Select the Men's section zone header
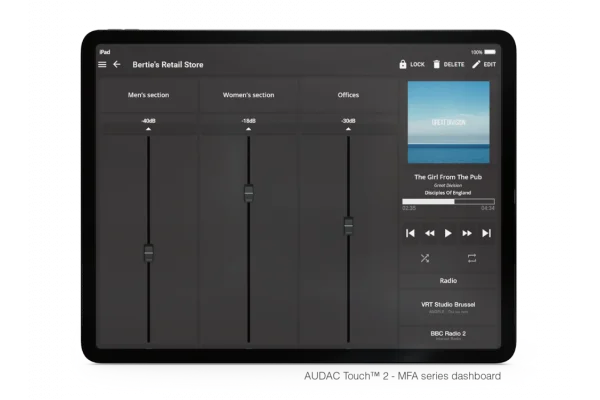This screenshot has height=400, width=600. [x=148, y=95]
